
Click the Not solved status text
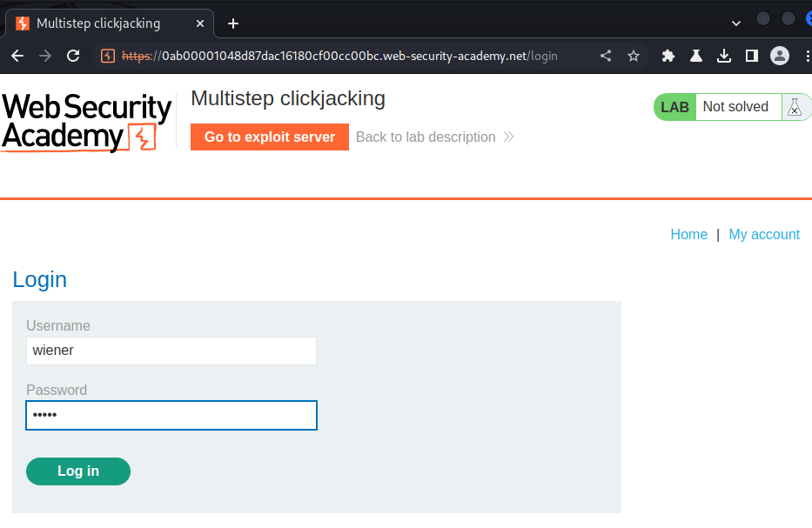pos(735,107)
